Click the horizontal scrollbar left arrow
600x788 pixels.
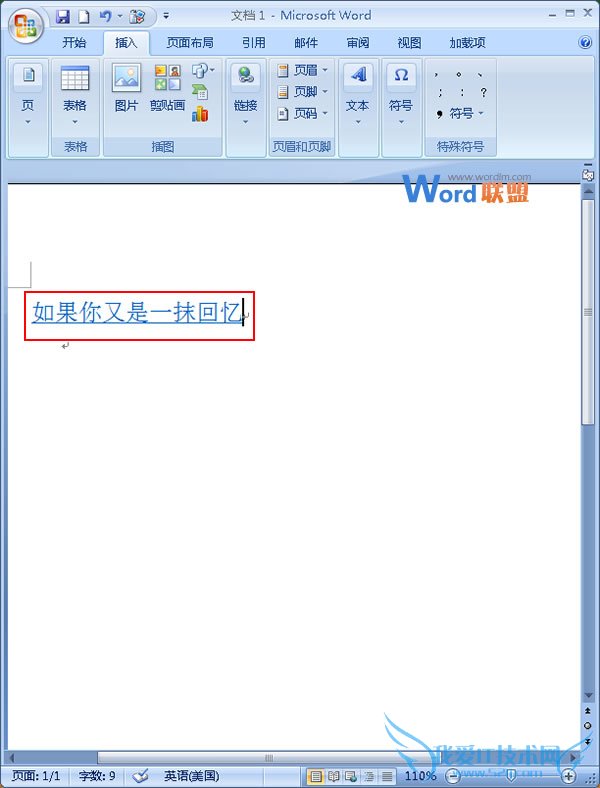(x=12, y=757)
